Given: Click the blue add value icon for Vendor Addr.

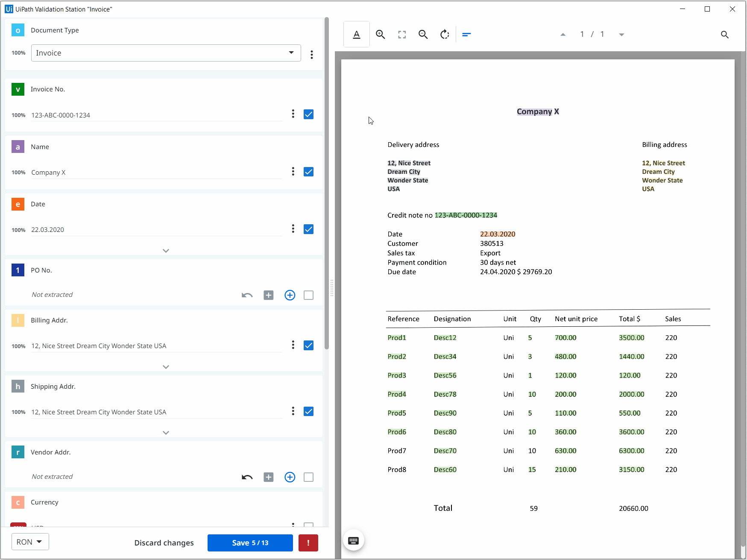Looking at the screenshot, I should [x=290, y=477].
